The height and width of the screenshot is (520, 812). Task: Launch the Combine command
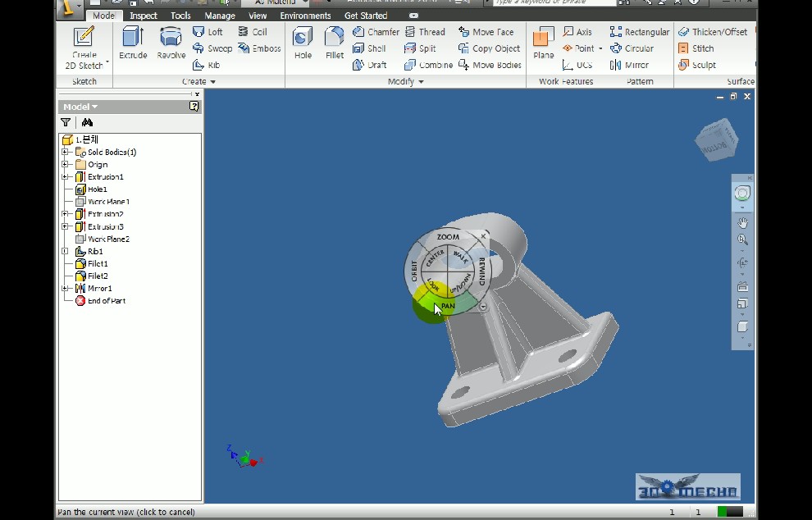pos(429,65)
